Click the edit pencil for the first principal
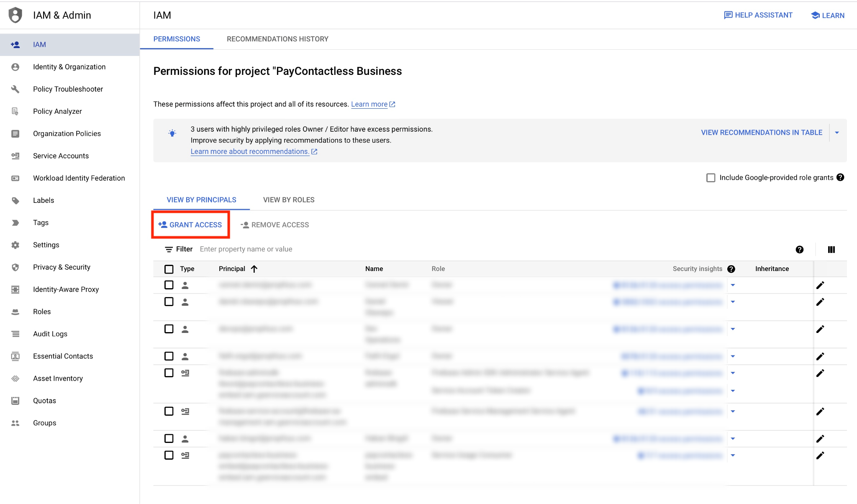 (x=820, y=285)
